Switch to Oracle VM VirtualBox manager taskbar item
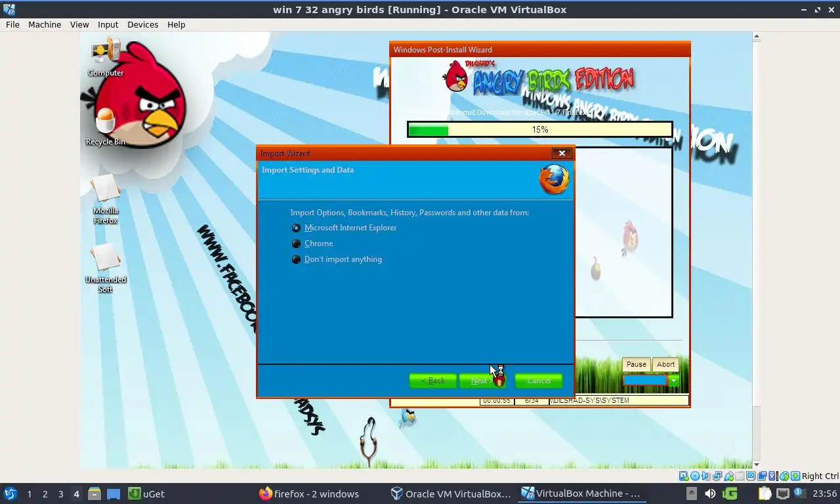The image size is (840, 504). click(451, 493)
